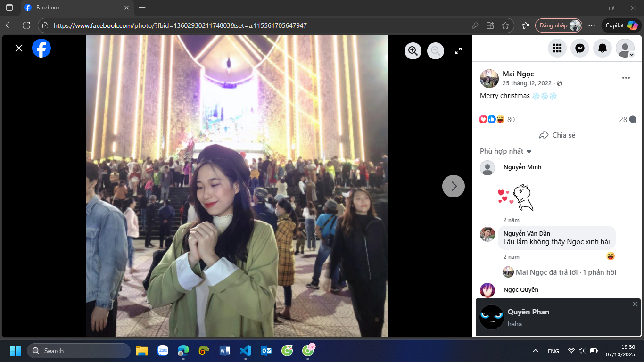Dismiss the Quyền Phan notification popup
Image resolution: width=644 pixels, height=362 pixels.
635,304
